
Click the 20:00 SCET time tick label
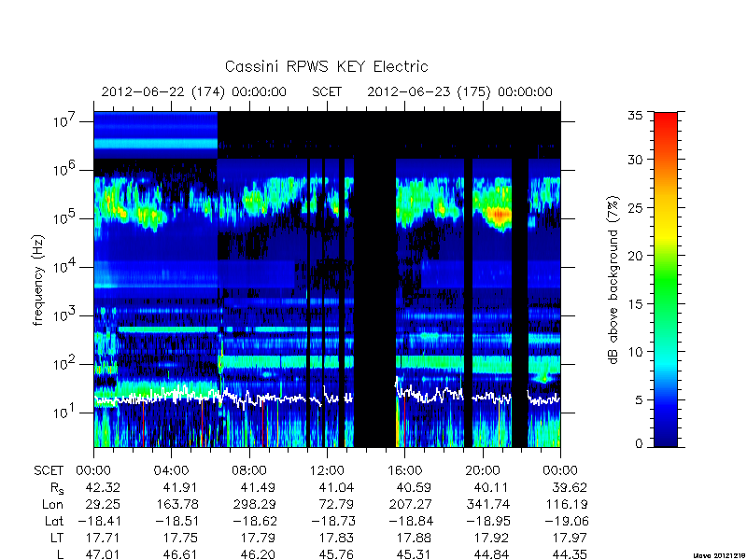tap(483, 471)
